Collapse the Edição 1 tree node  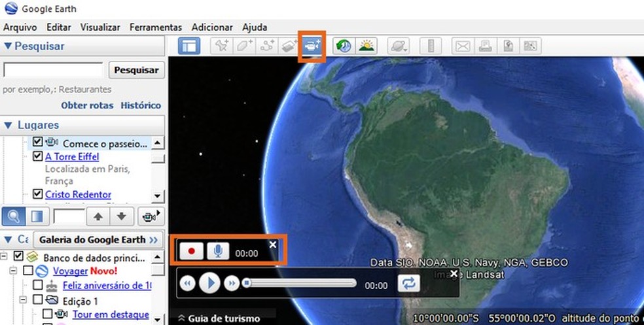coord(24,300)
